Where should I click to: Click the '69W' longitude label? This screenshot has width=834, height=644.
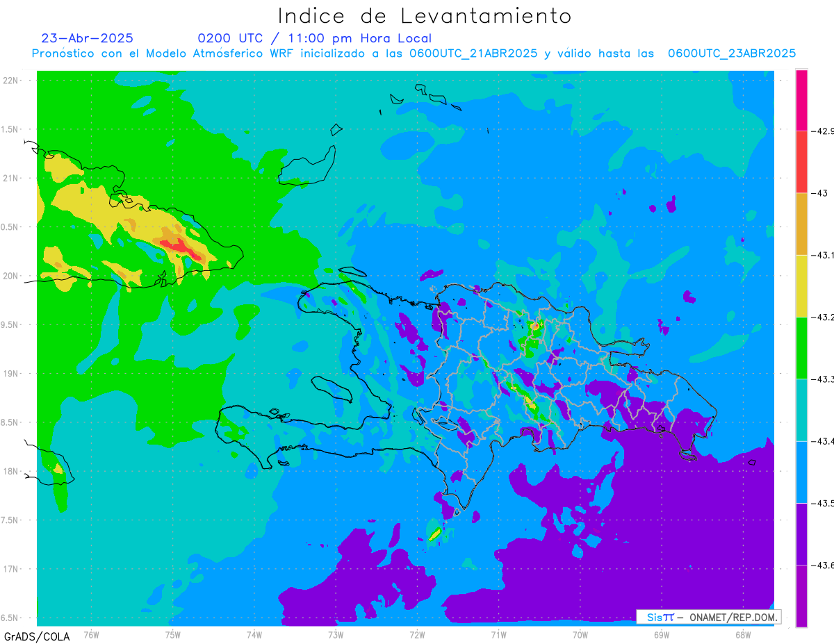click(661, 634)
